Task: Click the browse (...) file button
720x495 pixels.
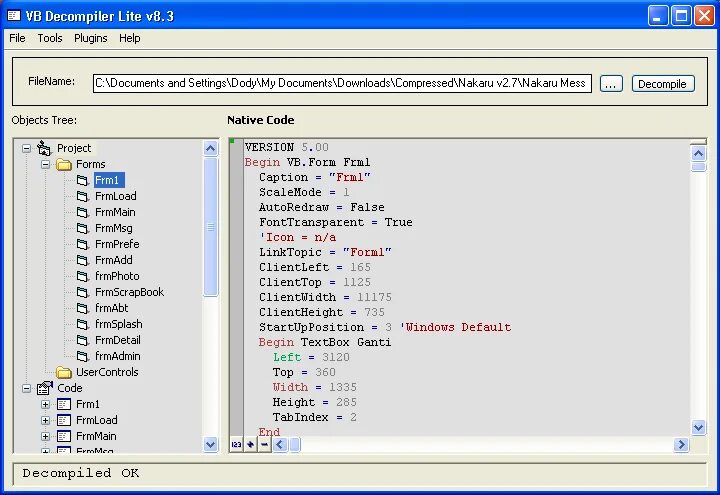Action: (x=611, y=84)
